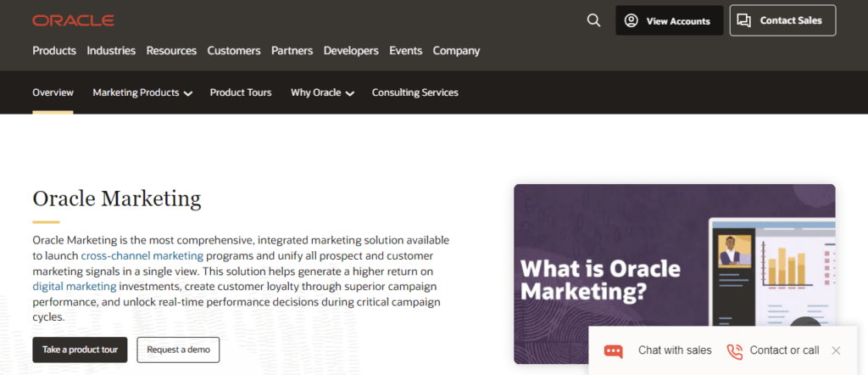Go to the Product Tours tab

[x=241, y=92]
